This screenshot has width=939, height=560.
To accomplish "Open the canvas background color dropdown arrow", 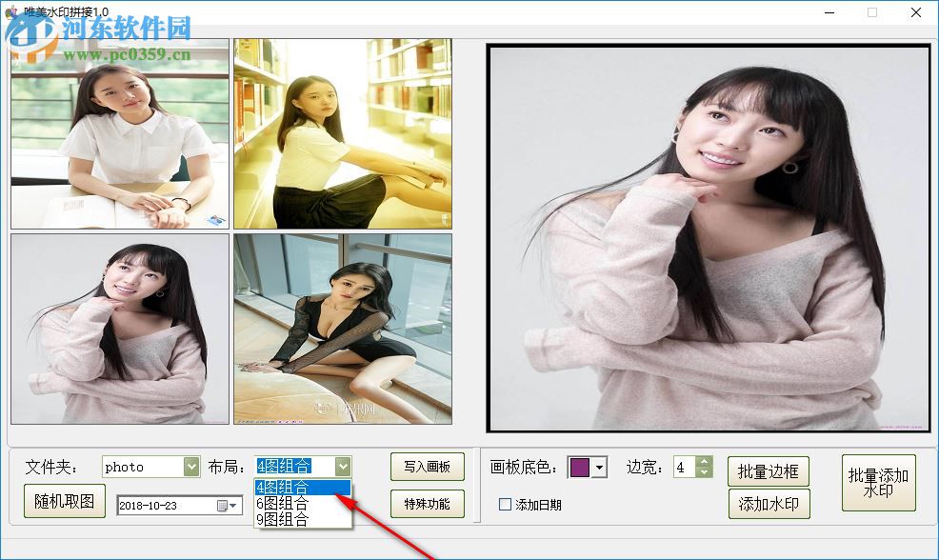I will click(x=598, y=467).
